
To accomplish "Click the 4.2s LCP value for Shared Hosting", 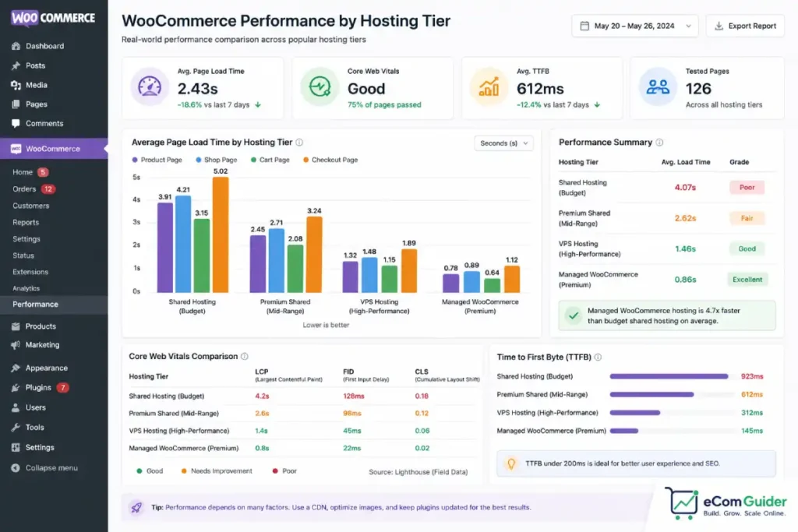I will 262,396.
